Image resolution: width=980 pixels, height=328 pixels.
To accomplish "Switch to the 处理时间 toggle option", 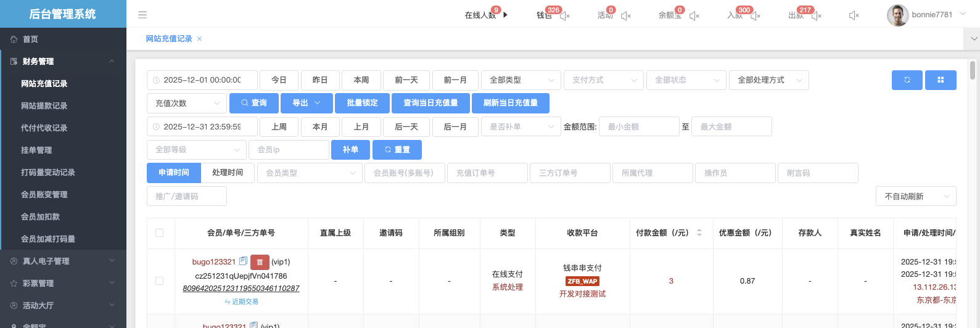I will point(228,173).
